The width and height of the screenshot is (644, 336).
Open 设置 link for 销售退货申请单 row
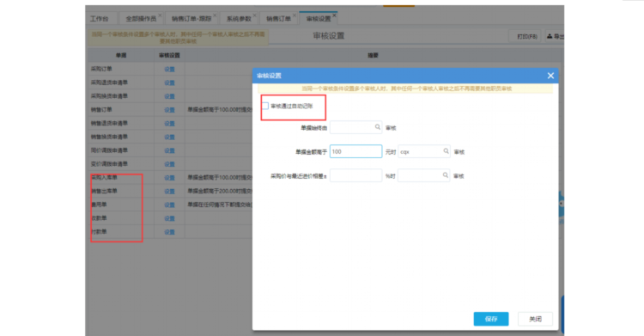[170, 124]
